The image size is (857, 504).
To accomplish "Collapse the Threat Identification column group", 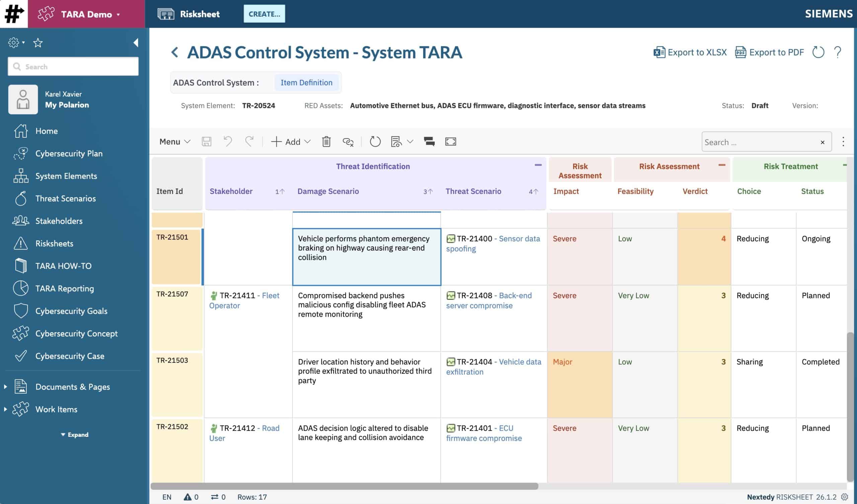I will tap(538, 165).
